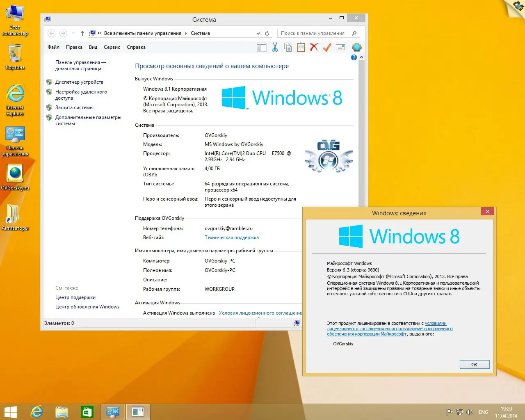The width and height of the screenshot is (525, 420).
Task: Select the OVGorskiy.ru desktop shortcut
Action: click(15, 177)
